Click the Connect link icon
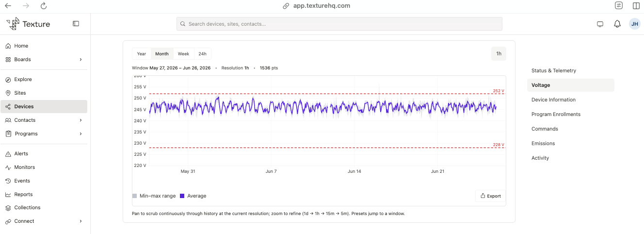 (8, 221)
